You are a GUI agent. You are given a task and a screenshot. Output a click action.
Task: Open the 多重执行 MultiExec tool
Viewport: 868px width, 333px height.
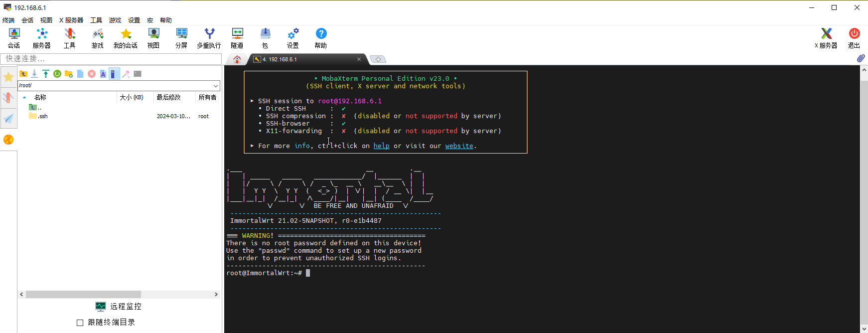(209, 38)
